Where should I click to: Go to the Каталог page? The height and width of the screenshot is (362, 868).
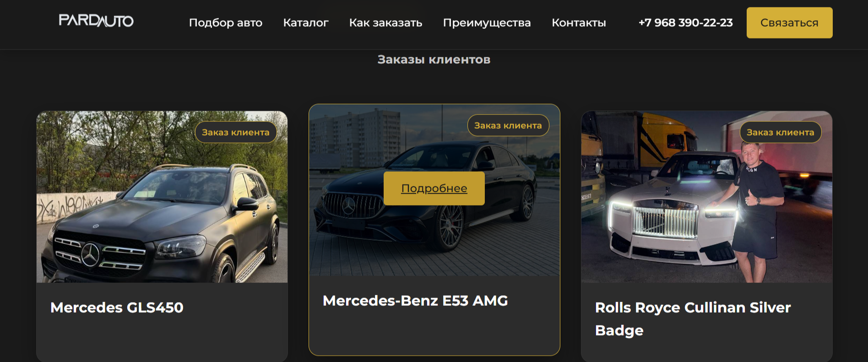[x=306, y=22]
